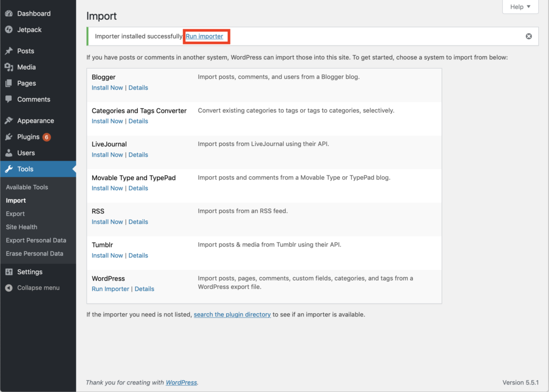This screenshot has width=549, height=392.
Task: Run Importer for WordPress row
Action: 110,289
